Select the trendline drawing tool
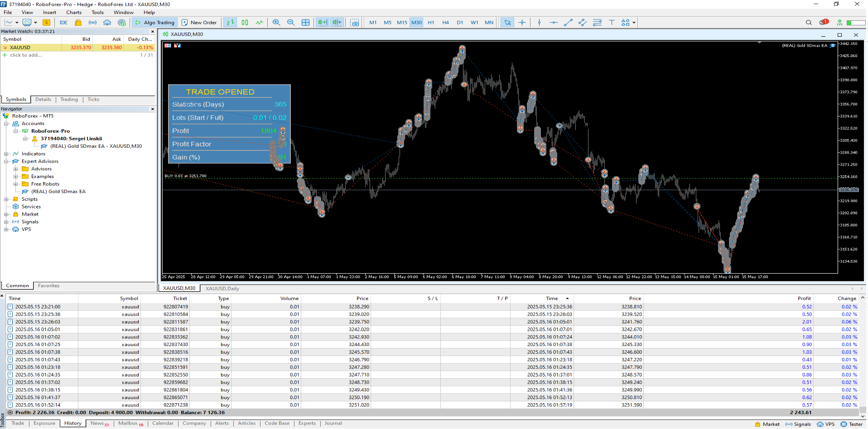This screenshot has height=429, width=868. tap(568, 22)
